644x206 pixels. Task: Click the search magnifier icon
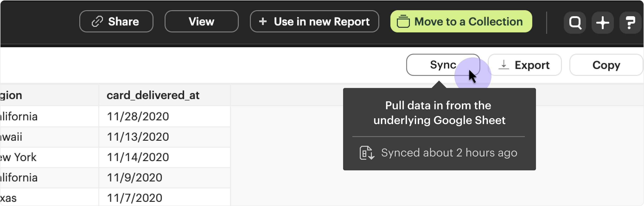point(575,22)
